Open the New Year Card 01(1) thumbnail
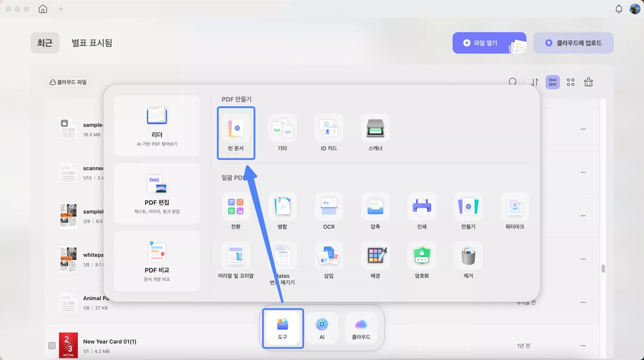 pos(68,345)
